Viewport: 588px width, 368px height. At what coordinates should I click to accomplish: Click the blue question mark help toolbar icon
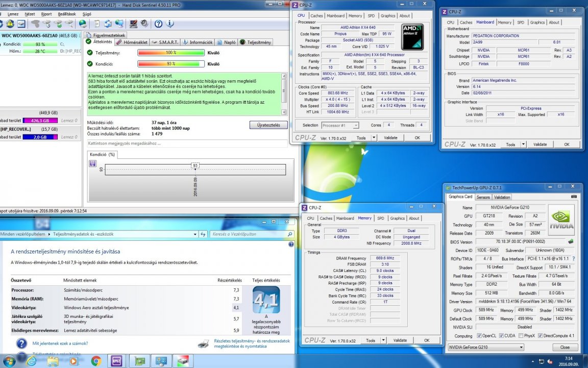(159, 24)
